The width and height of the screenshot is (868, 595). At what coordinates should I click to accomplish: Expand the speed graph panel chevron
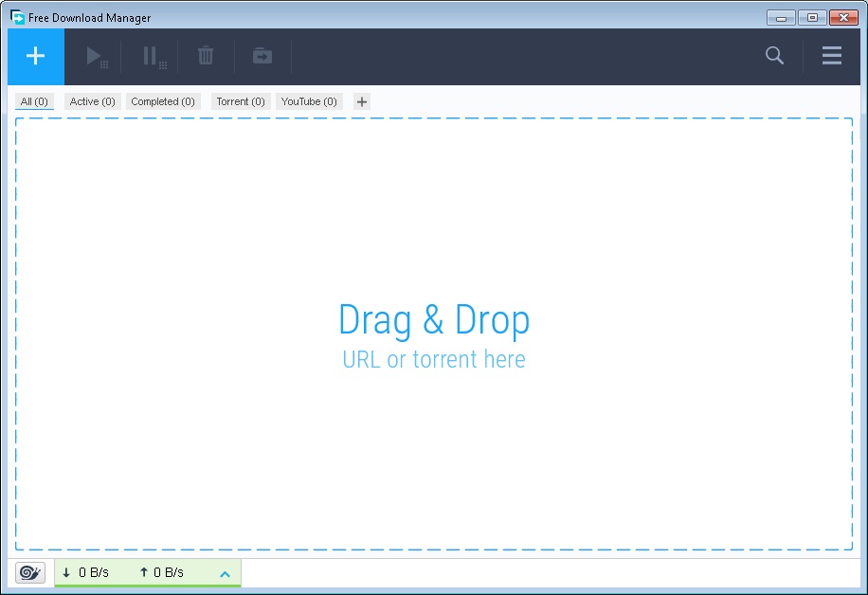[x=225, y=572]
